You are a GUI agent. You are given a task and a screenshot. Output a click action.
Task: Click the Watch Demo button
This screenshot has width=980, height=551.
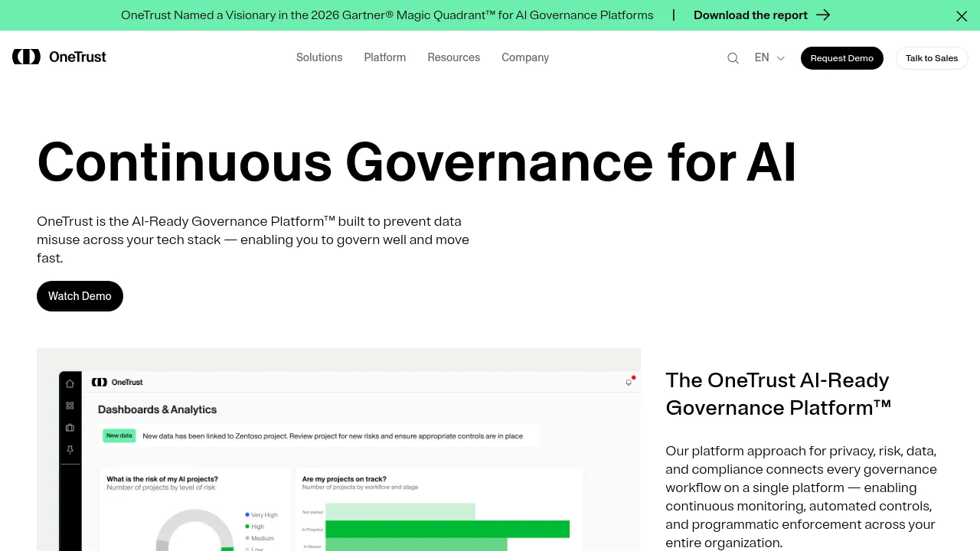[x=80, y=296]
